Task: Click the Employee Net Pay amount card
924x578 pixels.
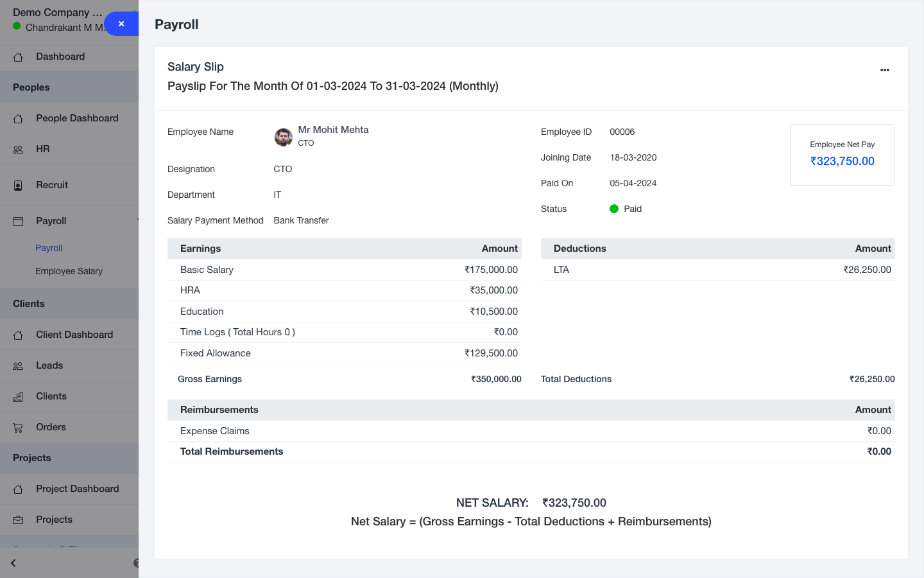Action: coord(842,155)
